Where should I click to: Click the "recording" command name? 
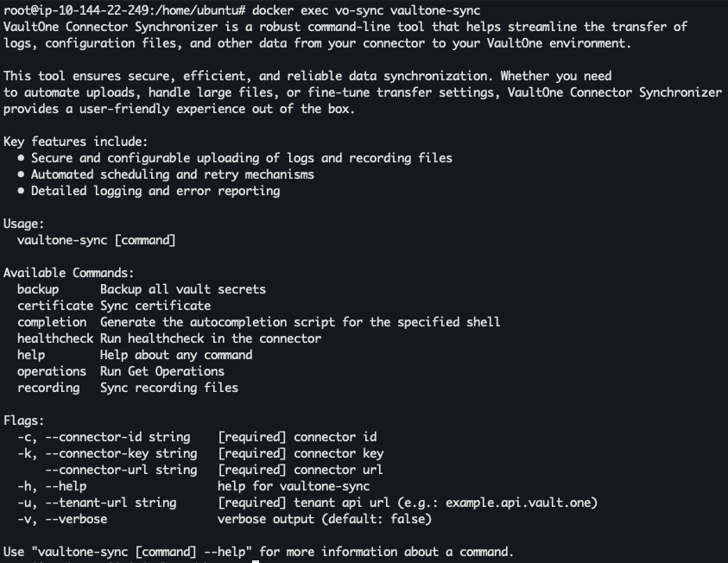pos(48,388)
